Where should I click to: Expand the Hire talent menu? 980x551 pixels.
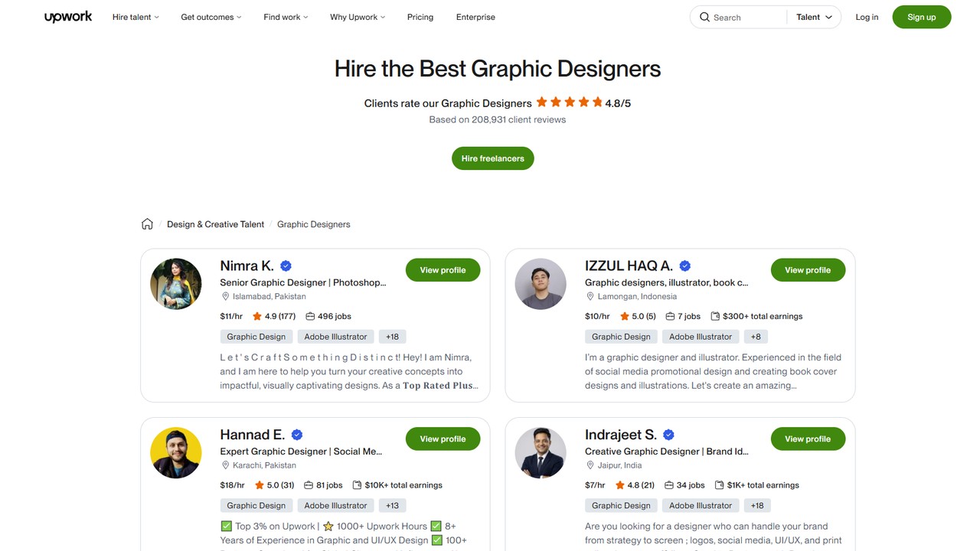tap(136, 17)
